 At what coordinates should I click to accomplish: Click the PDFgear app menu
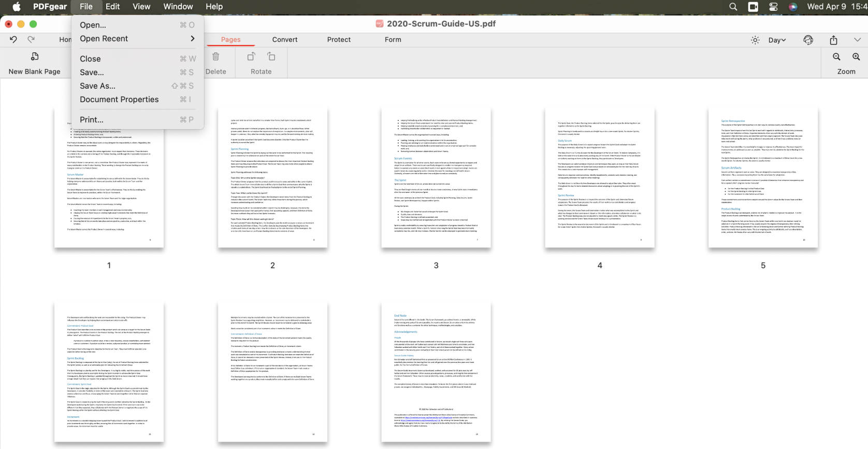point(50,7)
